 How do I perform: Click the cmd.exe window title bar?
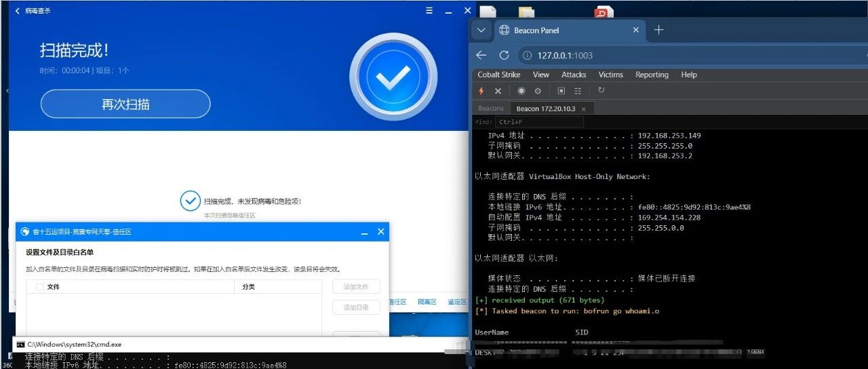(x=241, y=345)
